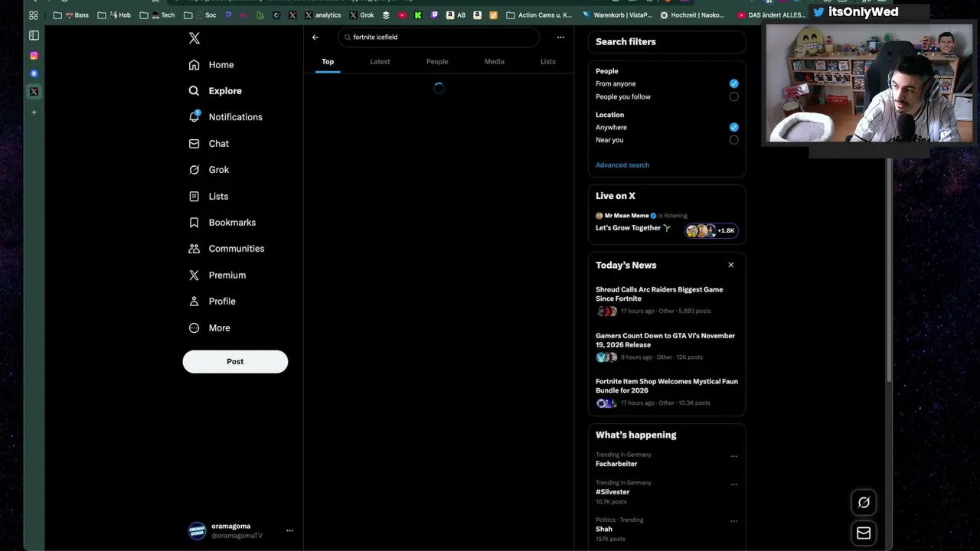The height and width of the screenshot is (551, 980).
Task: Open the apps grid in bookmarks bar
Action: [x=34, y=15]
